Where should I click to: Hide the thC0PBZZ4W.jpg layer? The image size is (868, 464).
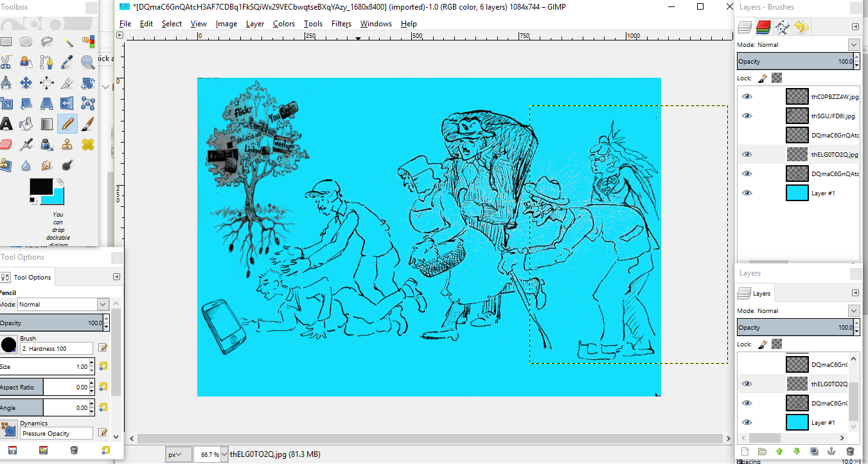(747, 96)
